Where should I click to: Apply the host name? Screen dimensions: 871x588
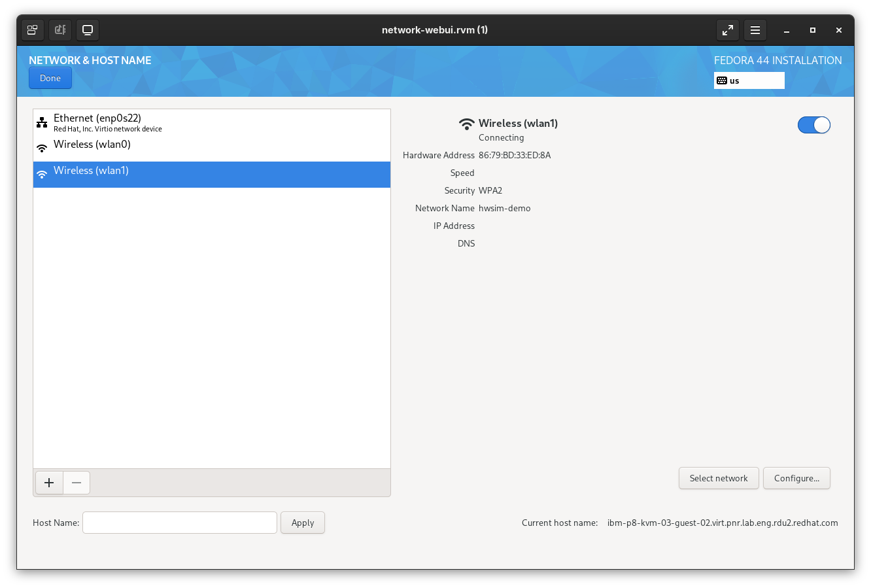(303, 523)
